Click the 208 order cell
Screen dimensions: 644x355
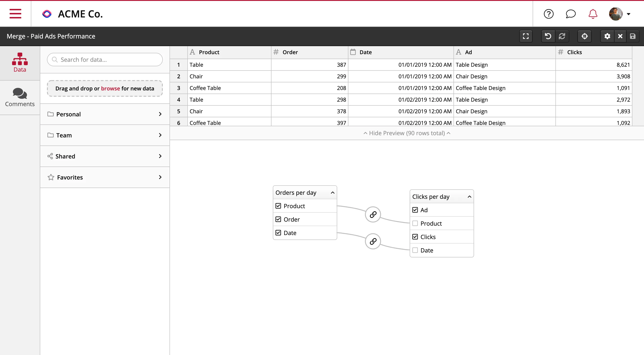coord(310,88)
